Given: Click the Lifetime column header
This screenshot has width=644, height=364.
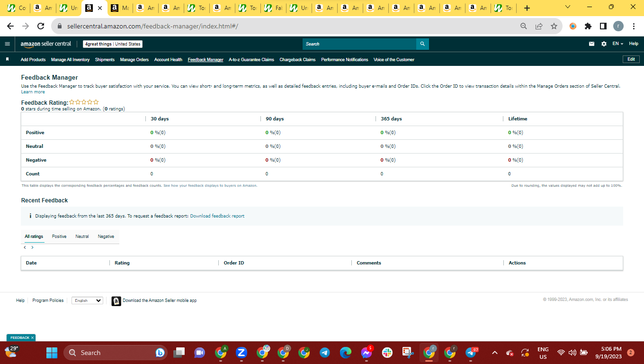Looking at the screenshot, I should pyautogui.click(x=518, y=119).
